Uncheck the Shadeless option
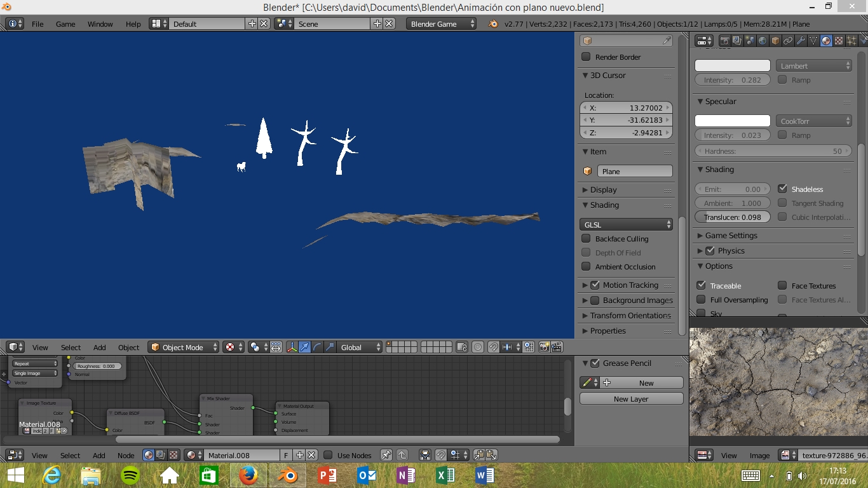Screen dimensions: 868x488 tap(782, 189)
